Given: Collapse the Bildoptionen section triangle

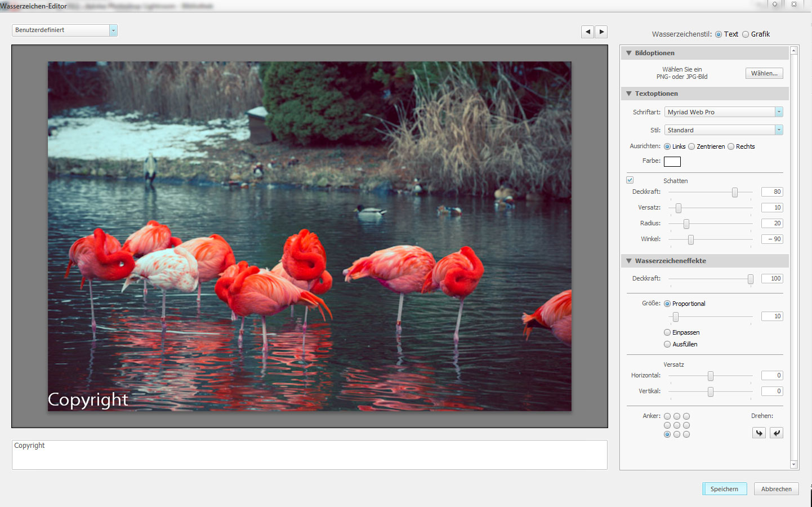Looking at the screenshot, I should [629, 53].
